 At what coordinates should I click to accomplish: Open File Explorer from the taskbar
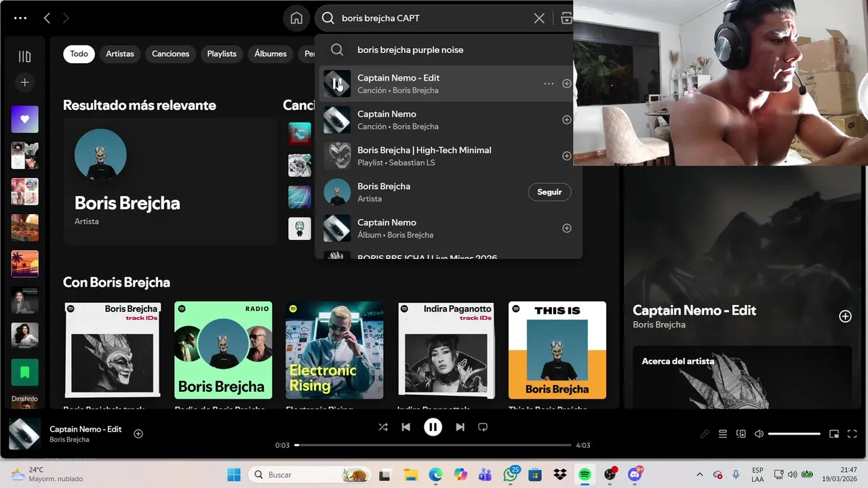click(x=410, y=474)
